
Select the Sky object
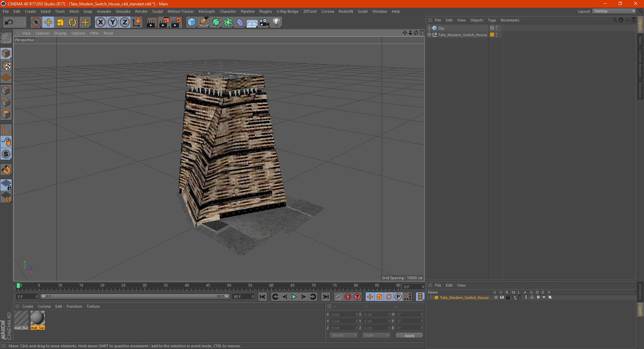441,28
